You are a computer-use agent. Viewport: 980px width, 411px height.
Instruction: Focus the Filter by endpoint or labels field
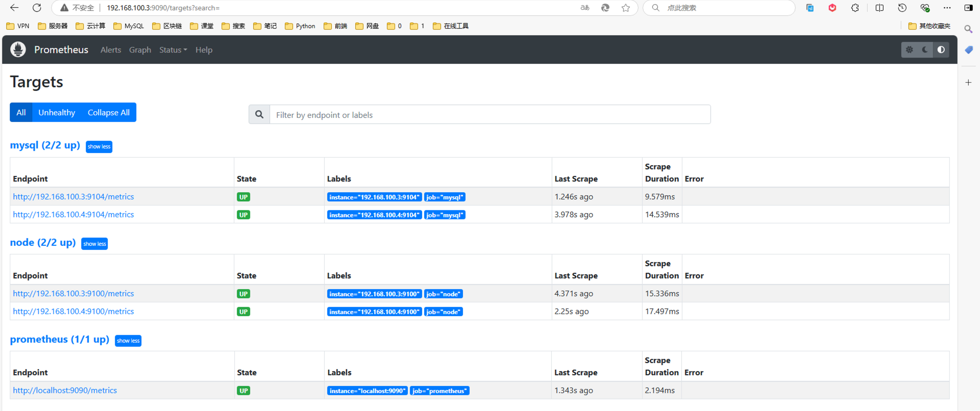tap(490, 115)
